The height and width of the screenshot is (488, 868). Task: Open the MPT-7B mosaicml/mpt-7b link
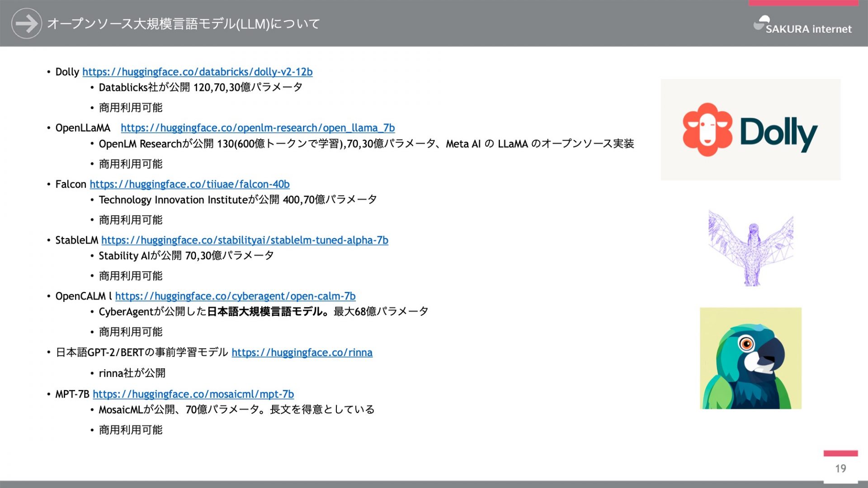click(193, 394)
